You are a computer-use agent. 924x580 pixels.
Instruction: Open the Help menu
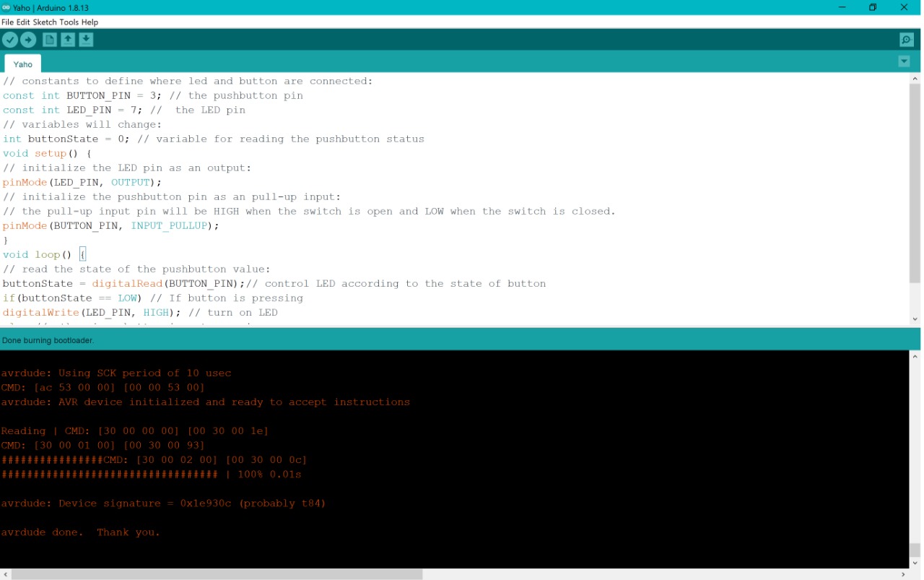click(90, 22)
